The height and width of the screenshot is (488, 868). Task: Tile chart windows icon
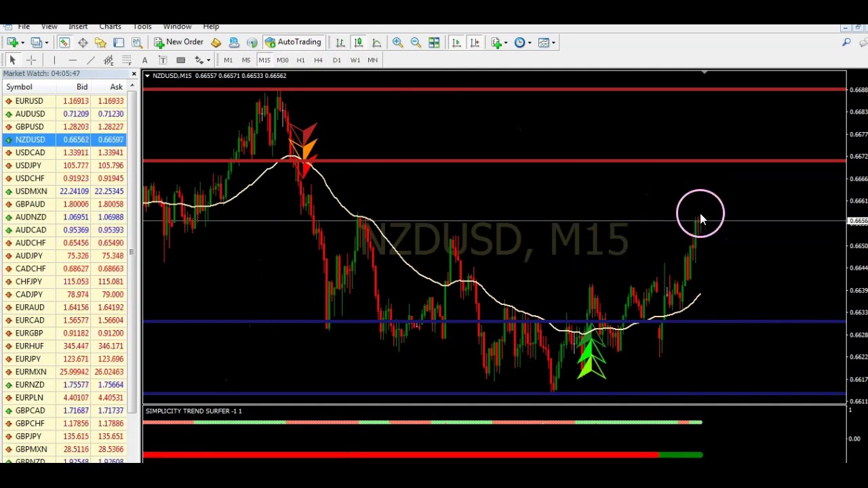434,43
